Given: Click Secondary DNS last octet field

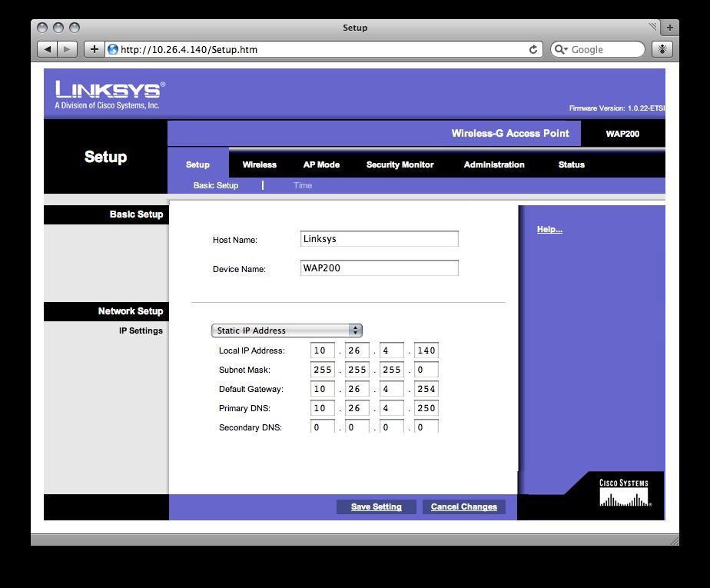Looking at the screenshot, I should click(x=426, y=427).
